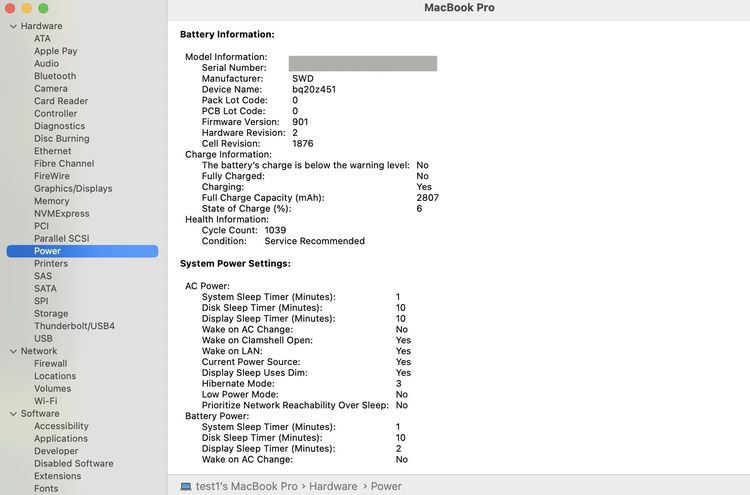The height and width of the screenshot is (495, 750).
Task: Select USB in the sidebar
Action: pos(44,339)
